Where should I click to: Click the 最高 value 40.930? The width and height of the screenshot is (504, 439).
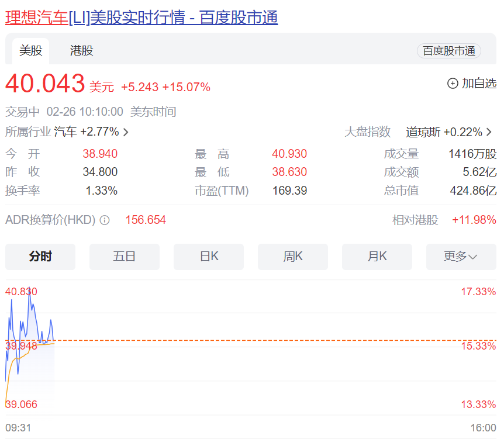click(289, 154)
